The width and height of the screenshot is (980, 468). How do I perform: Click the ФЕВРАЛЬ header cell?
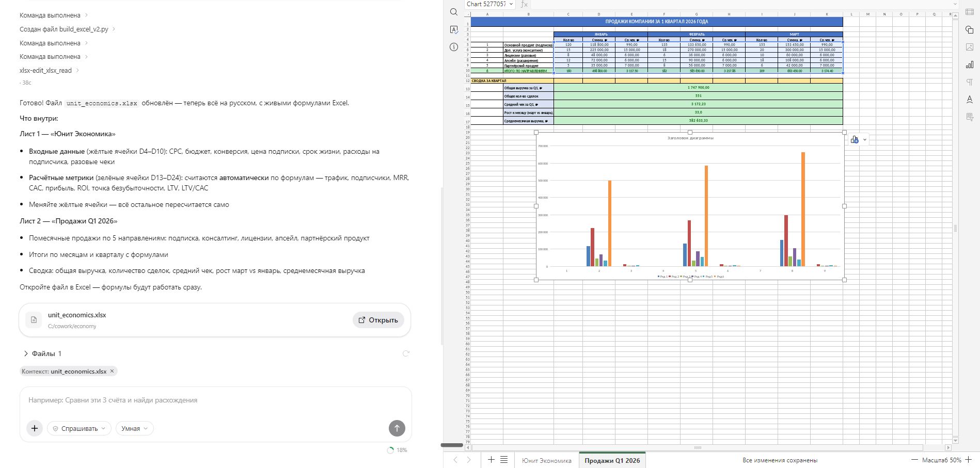click(697, 35)
